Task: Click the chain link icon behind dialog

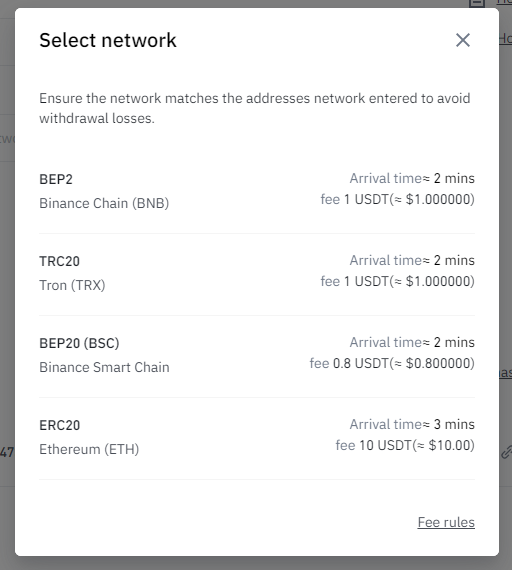Action: 507,452
